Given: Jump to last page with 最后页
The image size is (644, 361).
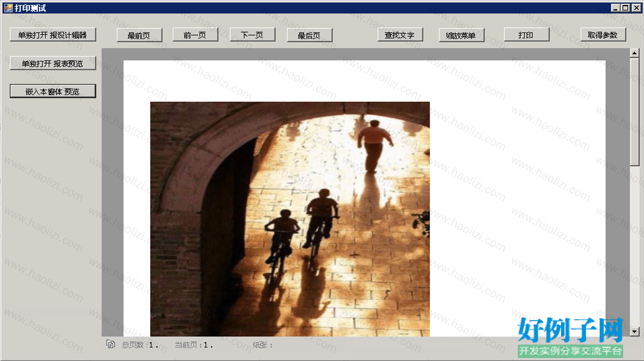Looking at the screenshot, I should tap(310, 35).
